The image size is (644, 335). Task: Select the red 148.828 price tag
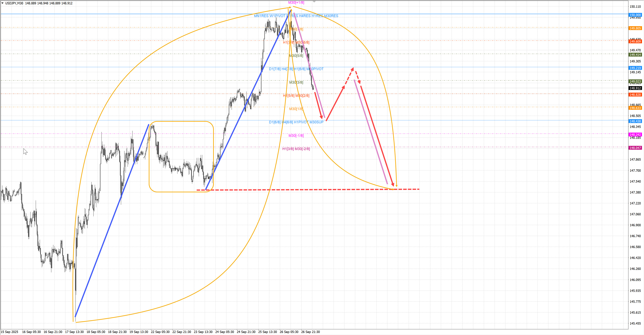coord(635,94)
